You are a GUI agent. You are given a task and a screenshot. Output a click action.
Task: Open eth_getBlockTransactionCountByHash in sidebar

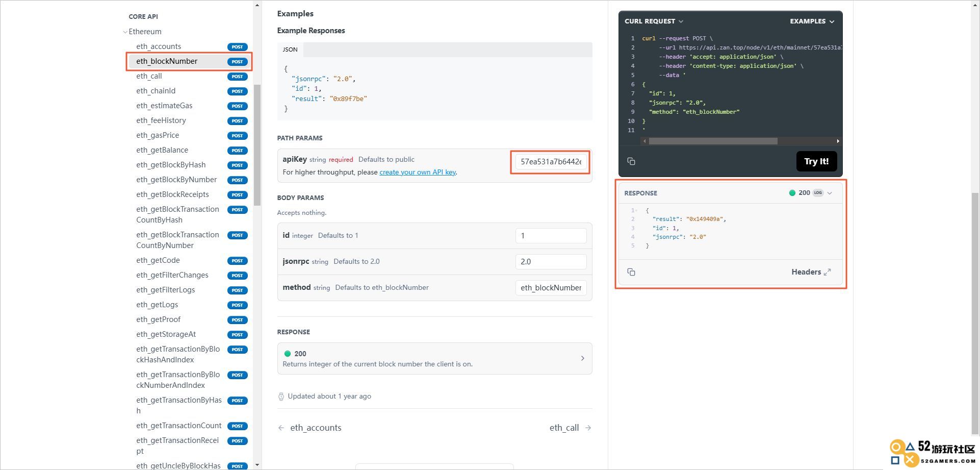point(189,214)
